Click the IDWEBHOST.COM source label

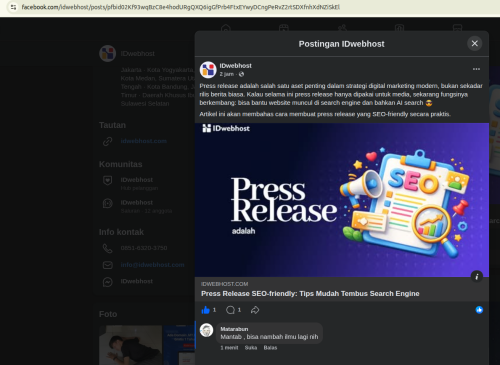(225, 284)
